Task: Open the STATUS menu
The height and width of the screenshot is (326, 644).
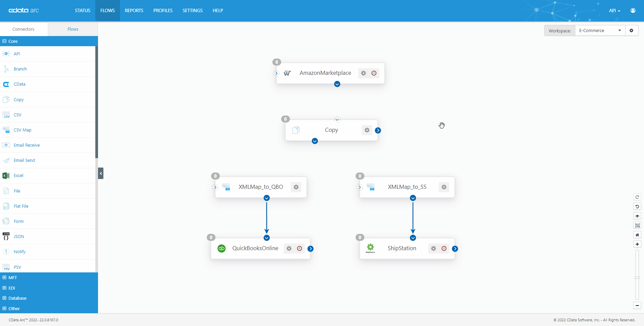Action: click(83, 10)
